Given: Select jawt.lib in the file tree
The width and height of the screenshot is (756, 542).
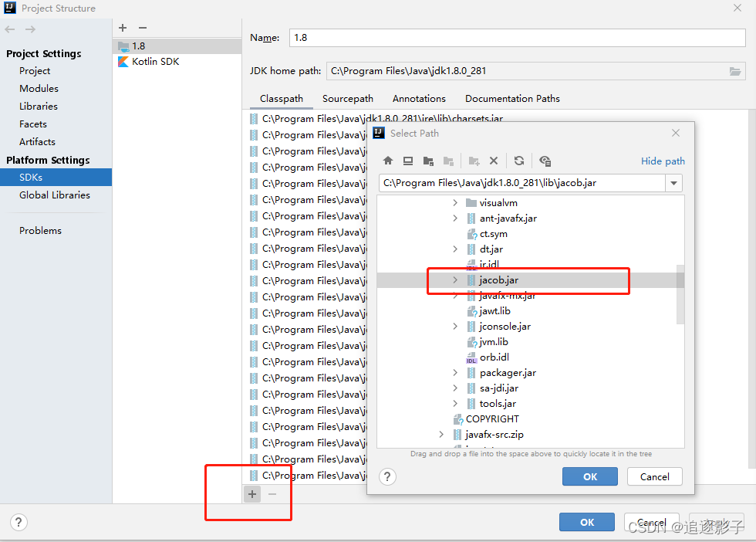Looking at the screenshot, I should [x=494, y=311].
